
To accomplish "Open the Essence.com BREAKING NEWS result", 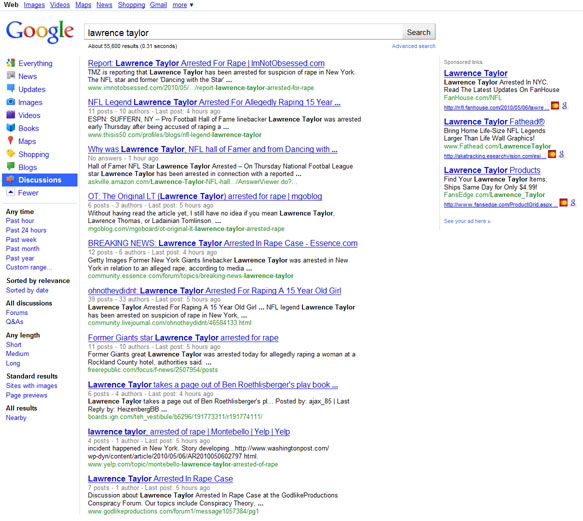I will click(x=223, y=243).
